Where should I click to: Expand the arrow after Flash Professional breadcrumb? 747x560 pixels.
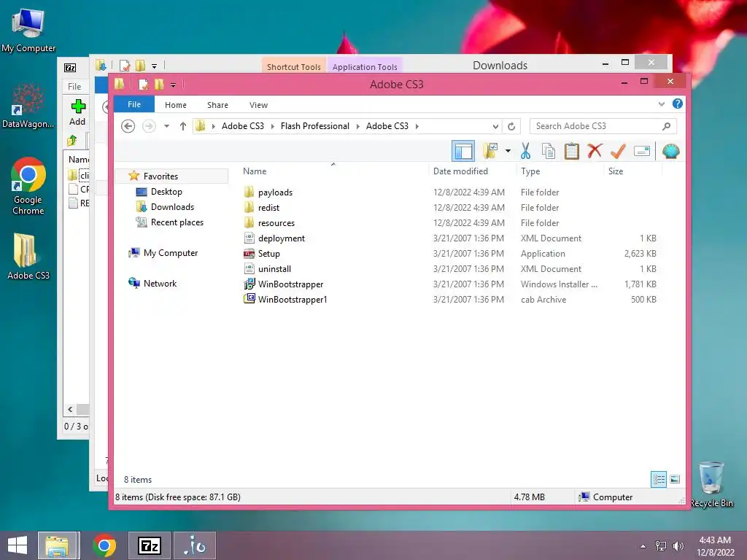pos(357,126)
